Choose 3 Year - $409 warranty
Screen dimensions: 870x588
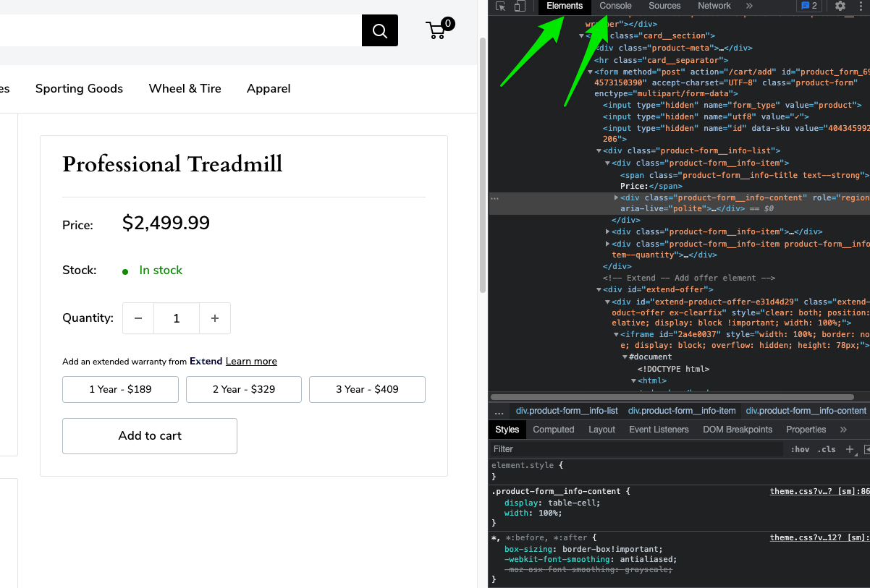pos(367,389)
